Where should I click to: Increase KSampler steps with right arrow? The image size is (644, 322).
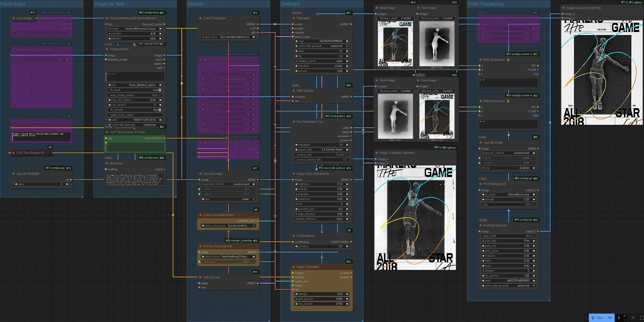click(347, 51)
